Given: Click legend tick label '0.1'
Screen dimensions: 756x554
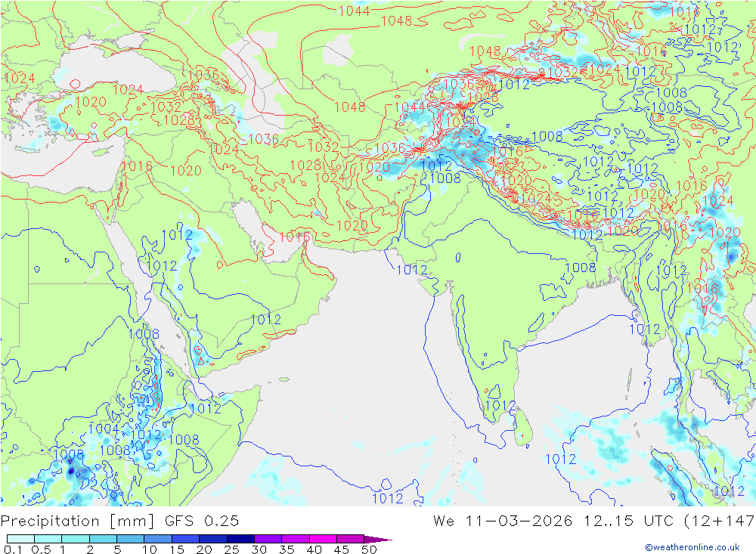Looking at the screenshot, I should 13,549.
